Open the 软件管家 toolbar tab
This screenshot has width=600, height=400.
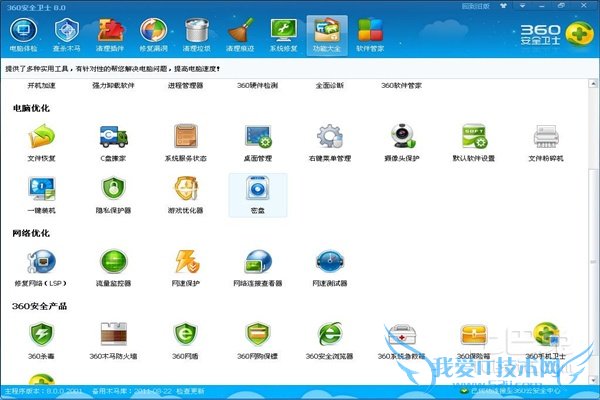click(370, 36)
